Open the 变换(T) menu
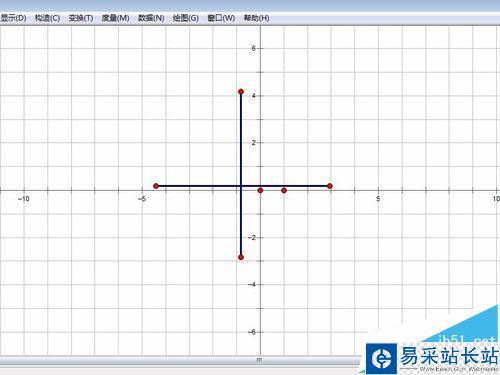 click(x=81, y=18)
